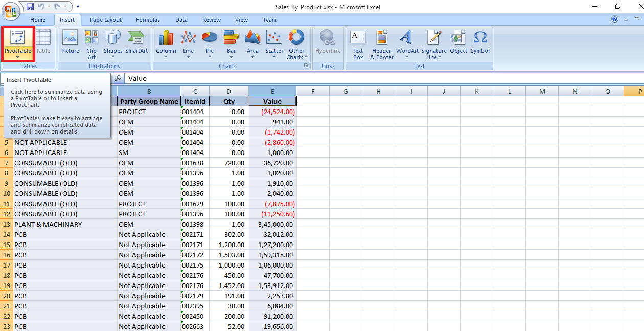This screenshot has width=644, height=331.
Task: Choose a Pie chart
Action: [210, 44]
